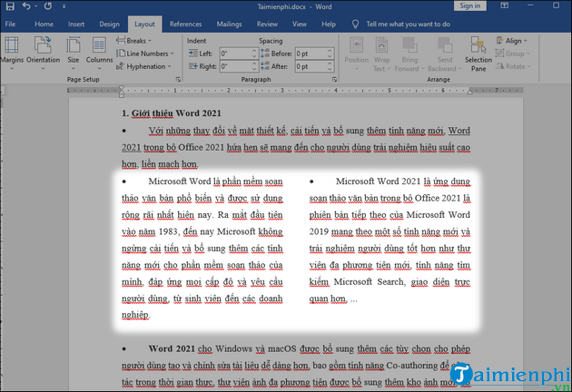572x392 pixels.
Task: Open the Review tab
Action: pyautogui.click(x=267, y=24)
